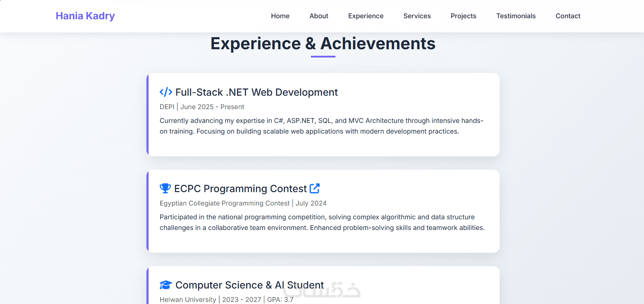Go to the Home section
The image size is (644, 304).
(280, 16)
